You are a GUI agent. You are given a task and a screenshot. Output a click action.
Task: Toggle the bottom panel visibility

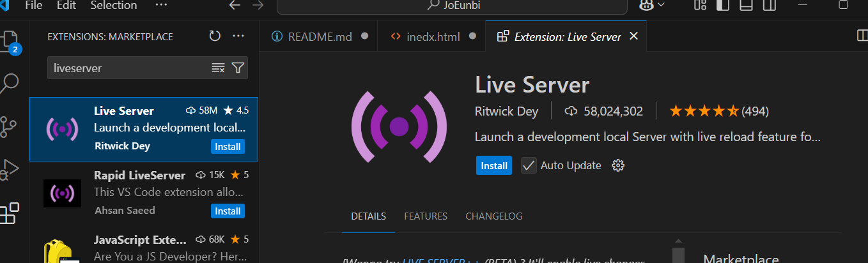click(746, 5)
